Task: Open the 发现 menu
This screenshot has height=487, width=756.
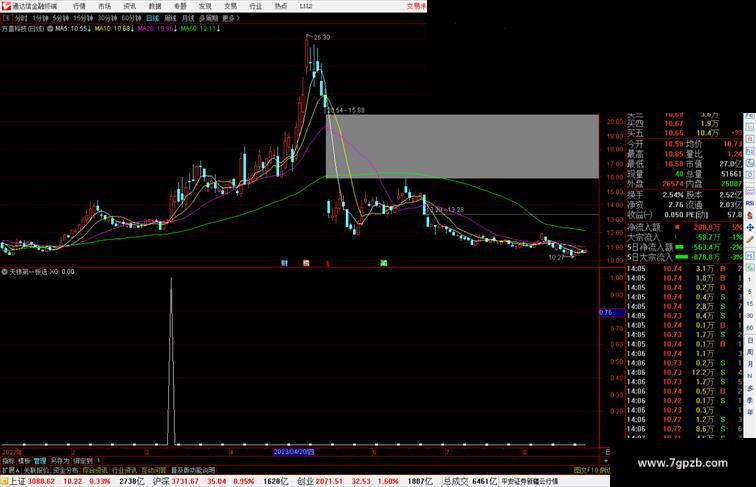Action: [205, 6]
